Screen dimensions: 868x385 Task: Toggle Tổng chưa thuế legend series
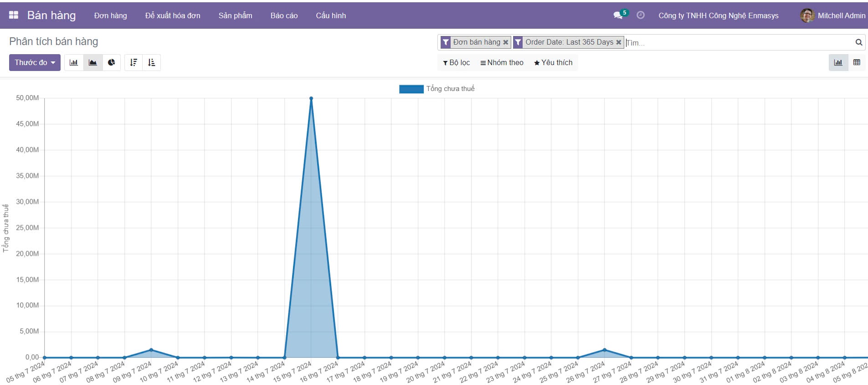tap(437, 89)
